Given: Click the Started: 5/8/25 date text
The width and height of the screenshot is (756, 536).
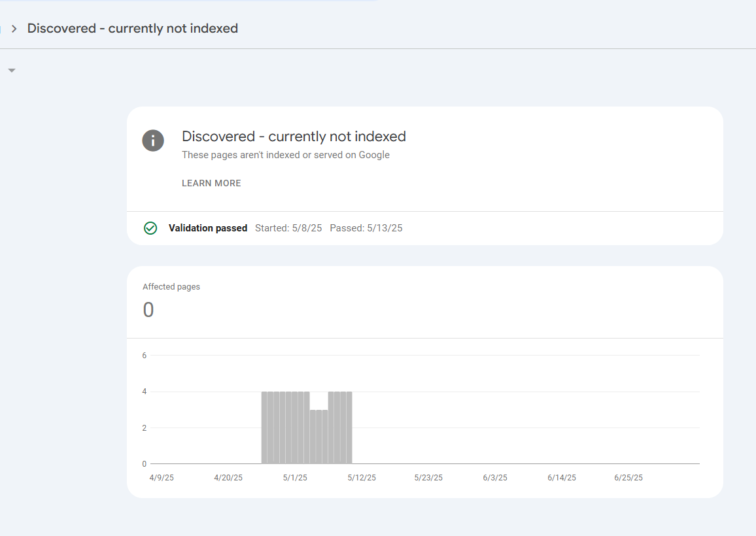Looking at the screenshot, I should [x=288, y=227].
